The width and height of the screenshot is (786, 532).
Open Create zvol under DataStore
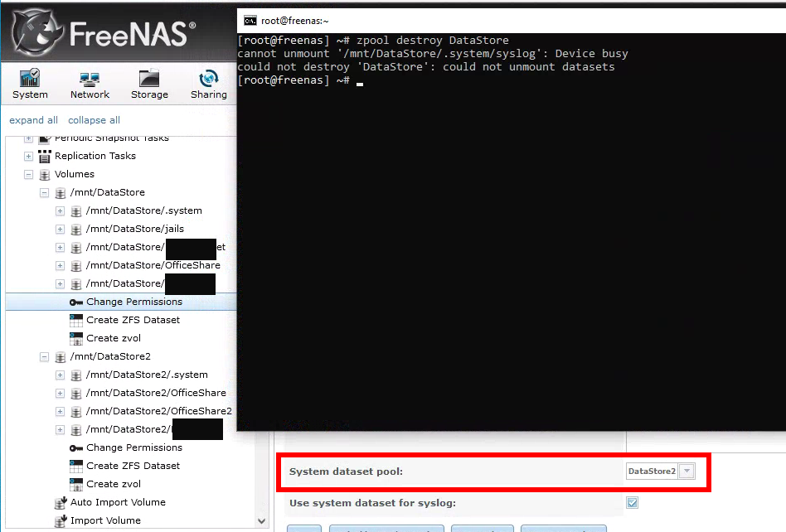[114, 338]
